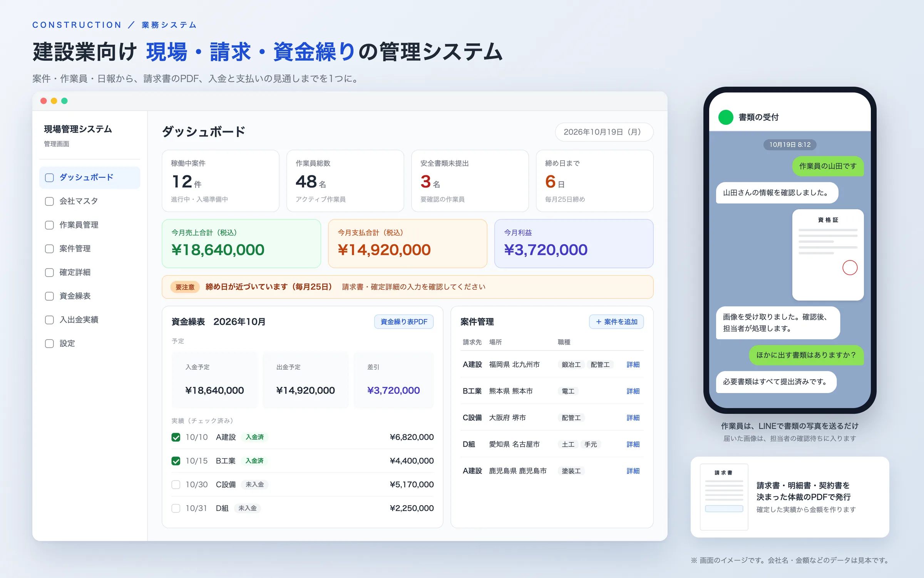This screenshot has height=578, width=924.
Task: Click the 請求書 document thumbnail
Action: (724, 497)
